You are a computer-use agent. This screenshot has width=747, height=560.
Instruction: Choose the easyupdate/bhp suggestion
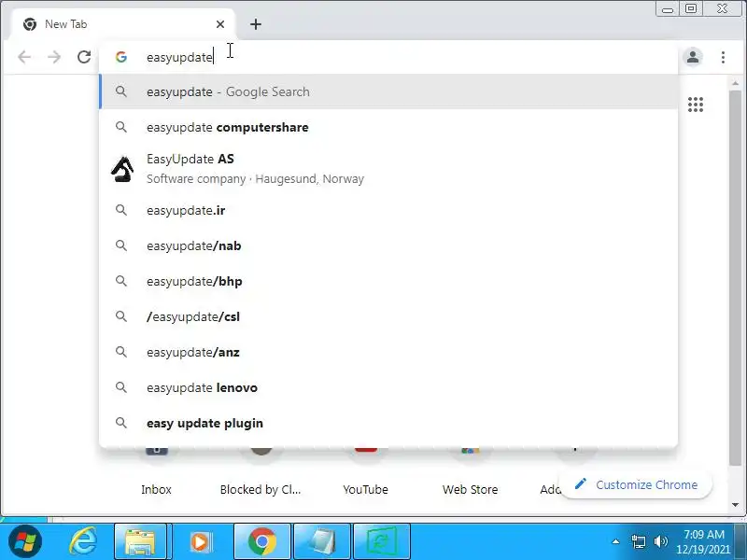pos(388,281)
